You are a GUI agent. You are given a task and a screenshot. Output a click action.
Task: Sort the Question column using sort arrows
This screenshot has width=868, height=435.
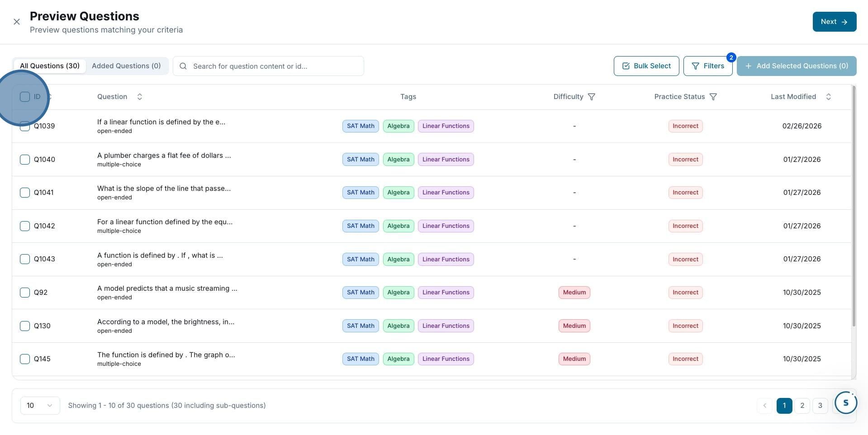[x=140, y=97]
